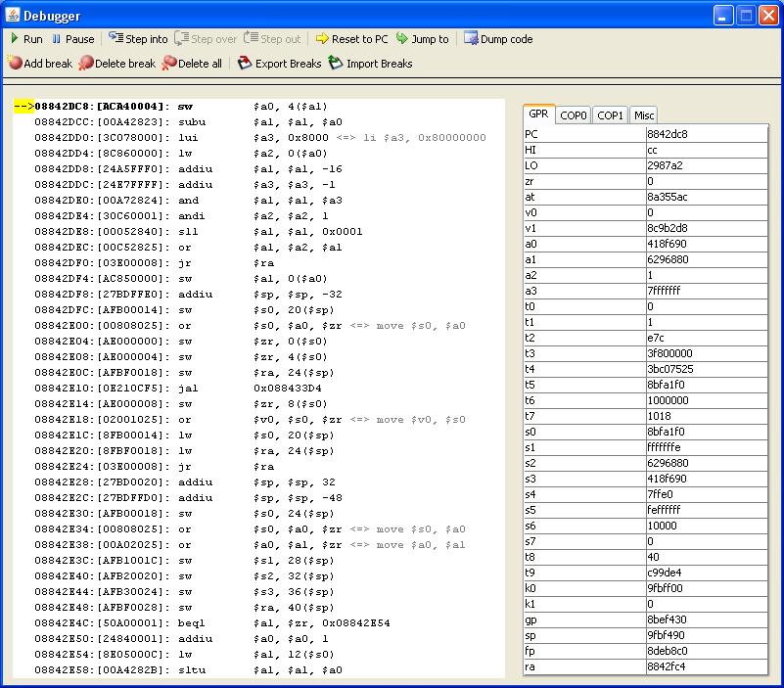
Task: Open the Jump to address tool
Action: pos(422,39)
